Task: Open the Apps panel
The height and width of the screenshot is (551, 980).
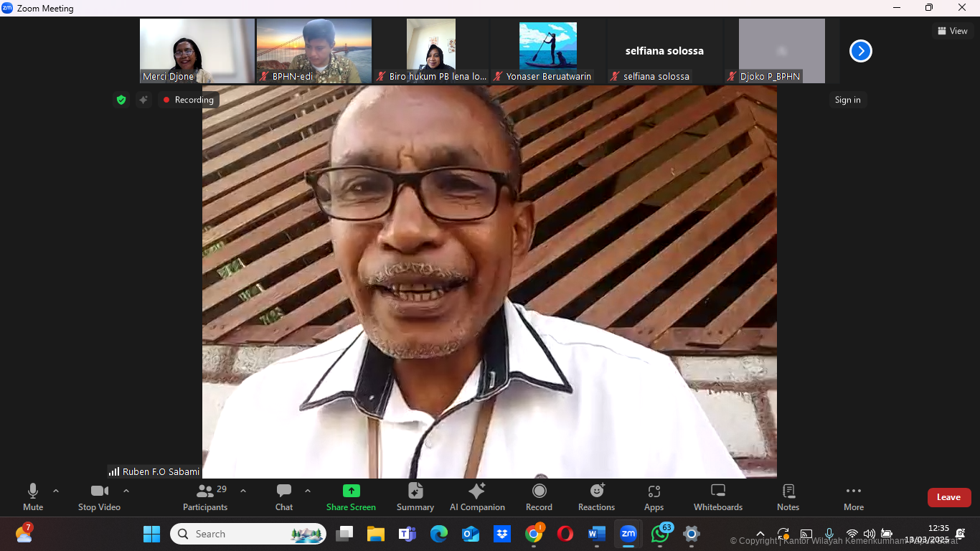Action: coord(654,496)
